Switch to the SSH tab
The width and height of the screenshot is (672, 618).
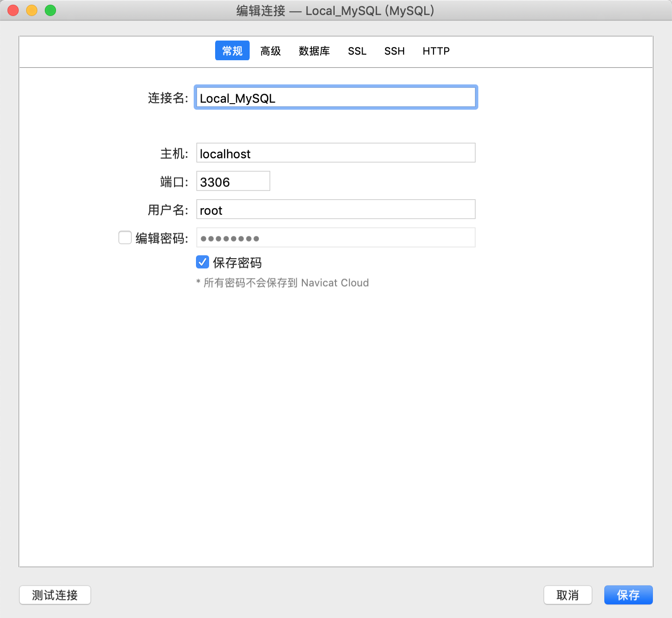(394, 51)
